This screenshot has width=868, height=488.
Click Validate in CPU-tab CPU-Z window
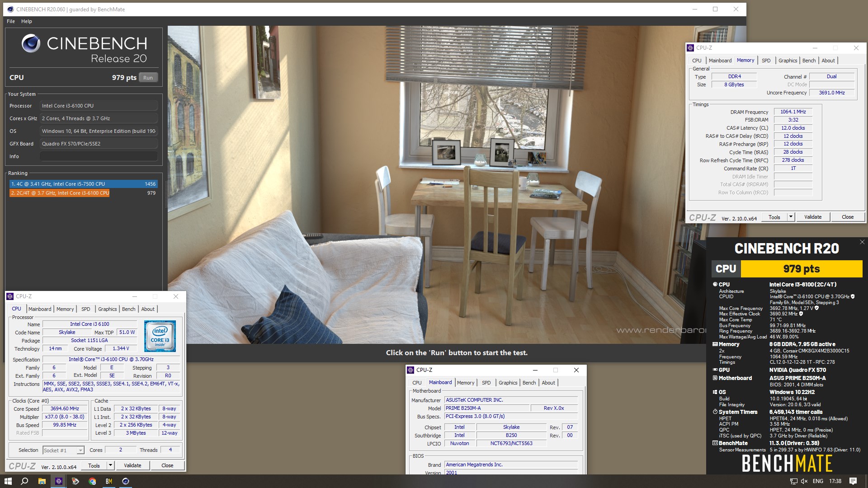coord(132,465)
